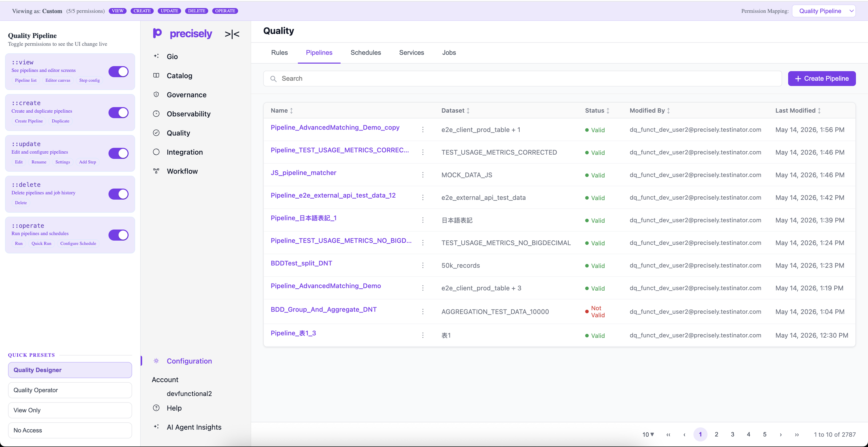Click the devfunctional2 account name
868x447 pixels.
point(189,394)
